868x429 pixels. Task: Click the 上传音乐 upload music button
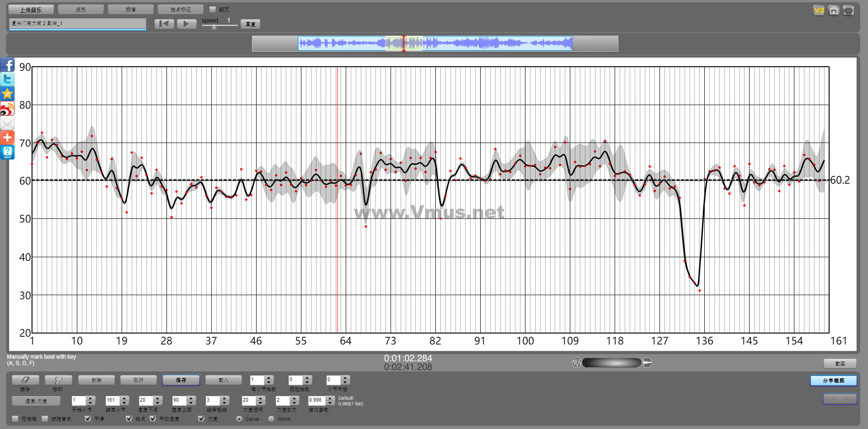click(x=31, y=10)
